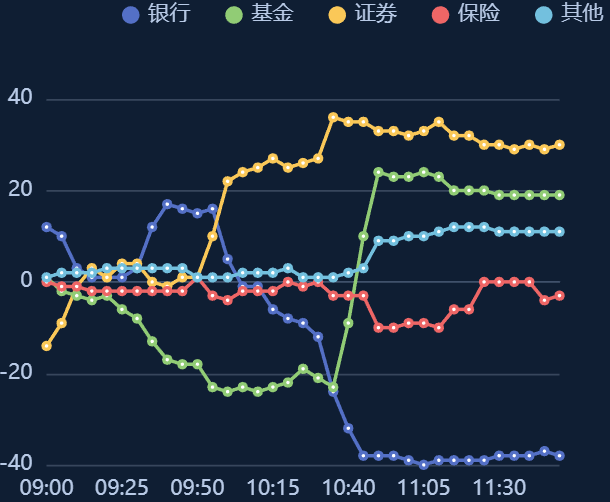Click the last data point of 基金 line
The image size is (610, 502).
pos(560,195)
